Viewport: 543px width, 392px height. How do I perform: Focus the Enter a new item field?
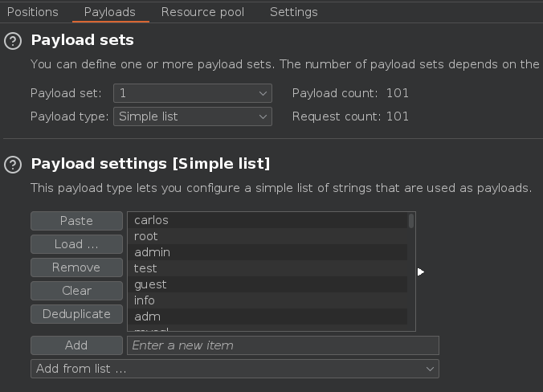point(282,345)
